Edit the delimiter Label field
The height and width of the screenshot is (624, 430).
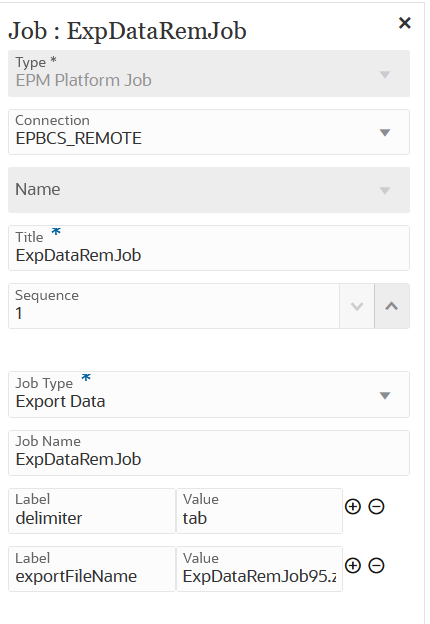pyautogui.click(x=92, y=511)
